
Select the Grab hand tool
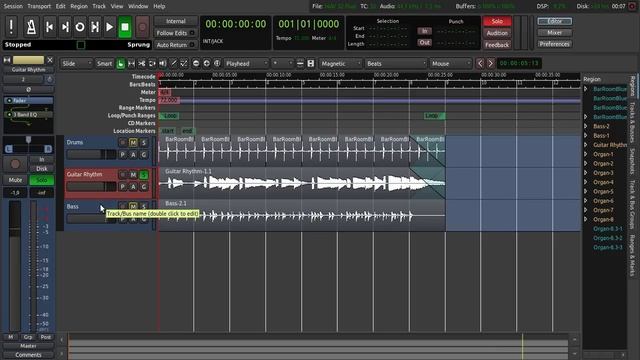[x=120, y=64]
